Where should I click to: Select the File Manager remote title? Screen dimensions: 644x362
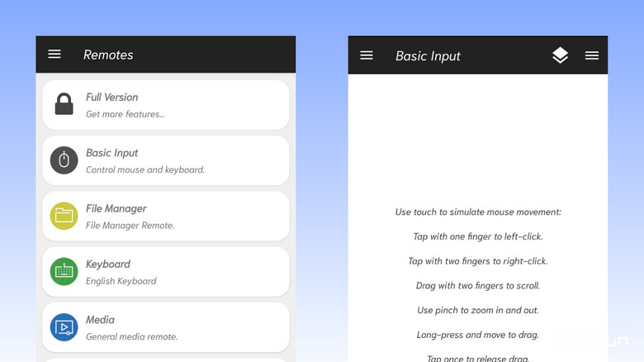116,208
